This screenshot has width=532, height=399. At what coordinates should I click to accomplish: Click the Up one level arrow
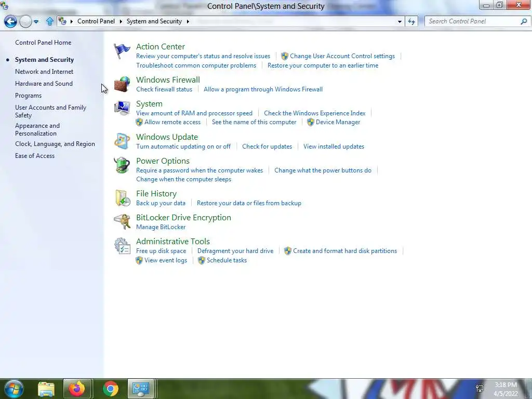point(49,21)
